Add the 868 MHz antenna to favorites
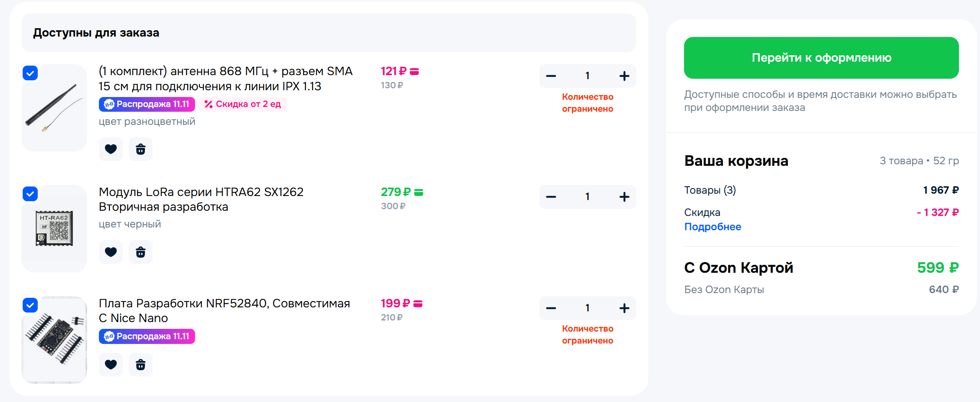Image resolution: width=980 pixels, height=402 pixels. pyautogui.click(x=110, y=149)
